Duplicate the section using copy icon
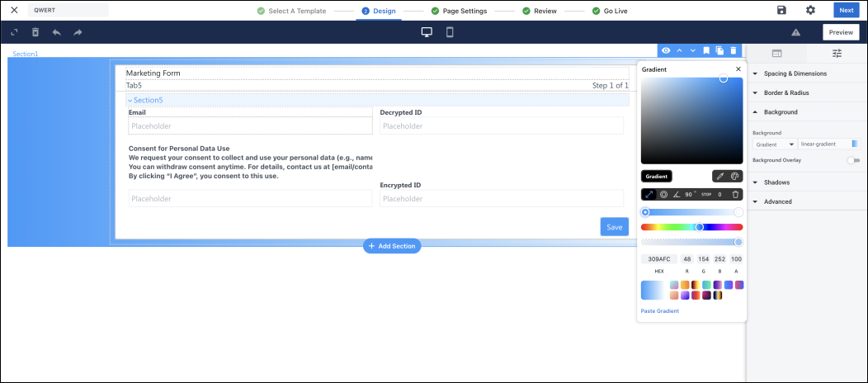This screenshot has height=383, width=868. (719, 50)
